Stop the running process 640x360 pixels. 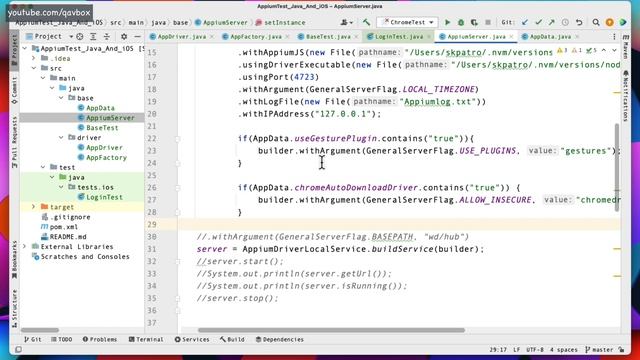[487, 22]
